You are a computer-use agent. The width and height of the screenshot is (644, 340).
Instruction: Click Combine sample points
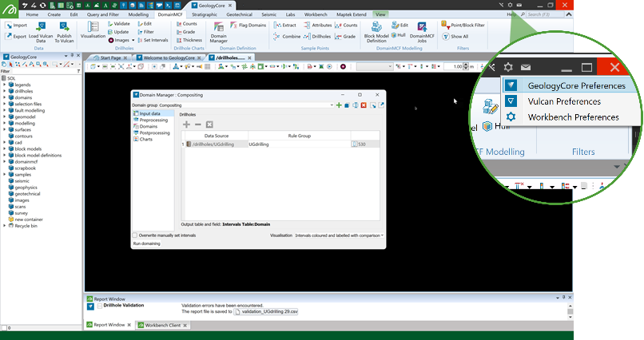287,37
